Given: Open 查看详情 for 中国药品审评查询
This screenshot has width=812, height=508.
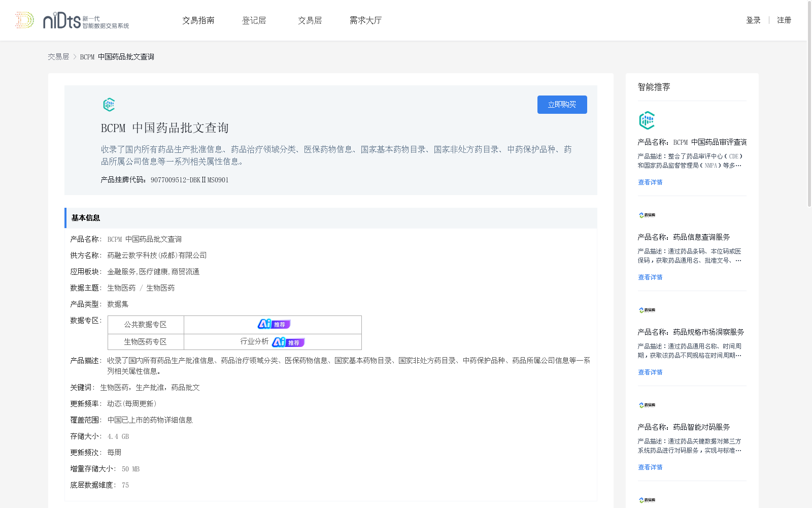Looking at the screenshot, I should click(x=650, y=182).
